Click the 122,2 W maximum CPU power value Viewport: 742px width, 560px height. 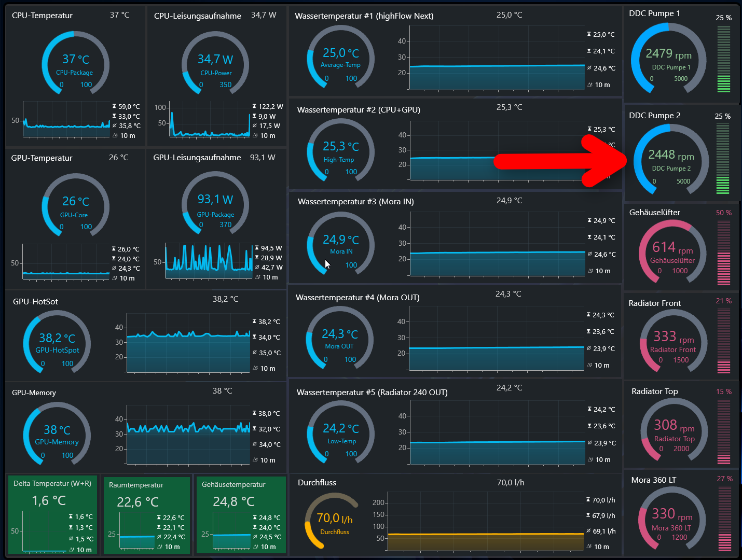271,106
